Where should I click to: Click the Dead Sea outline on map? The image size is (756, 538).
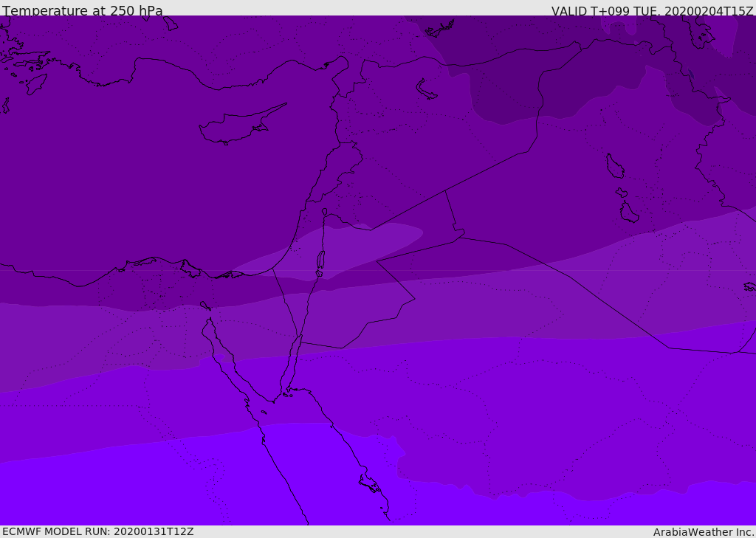point(320,261)
